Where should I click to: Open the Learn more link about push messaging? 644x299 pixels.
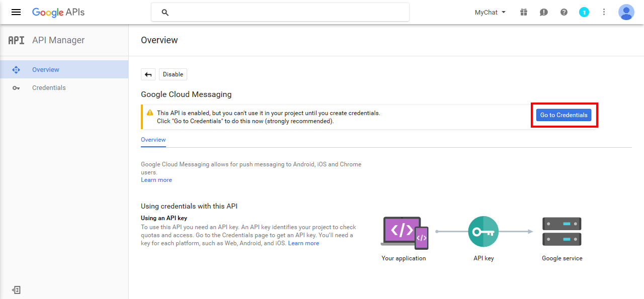(x=156, y=179)
